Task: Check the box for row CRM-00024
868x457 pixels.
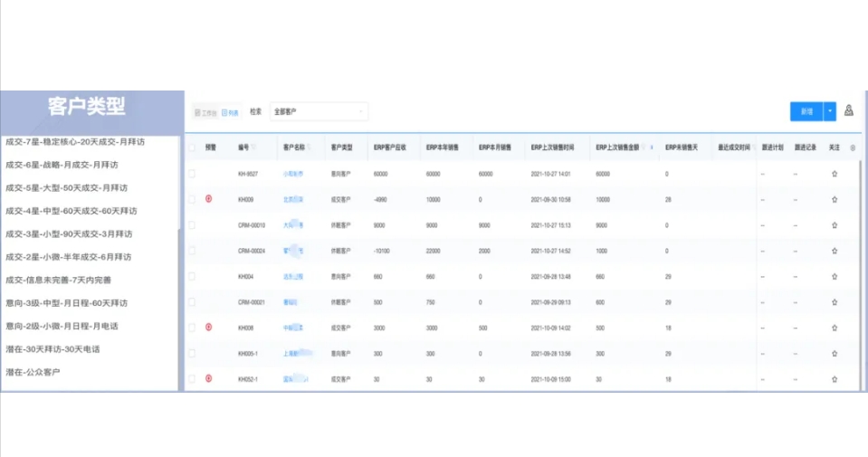Action: pos(192,251)
